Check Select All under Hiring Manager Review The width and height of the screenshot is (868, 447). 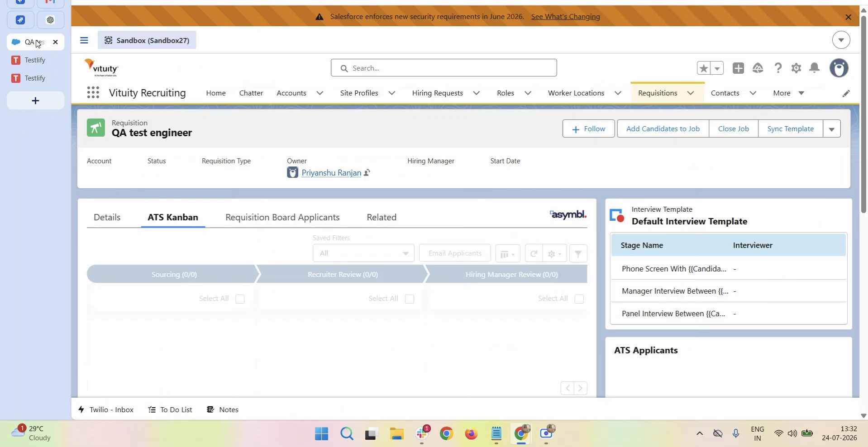point(579,299)
